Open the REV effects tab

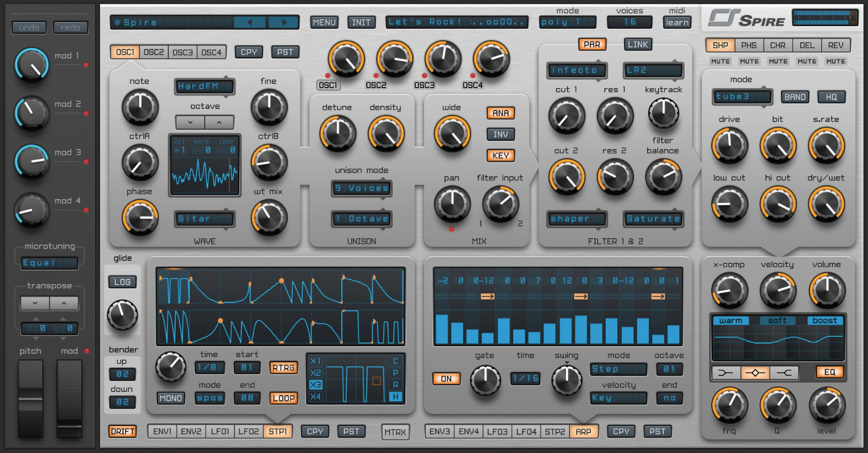pos(836,45)
